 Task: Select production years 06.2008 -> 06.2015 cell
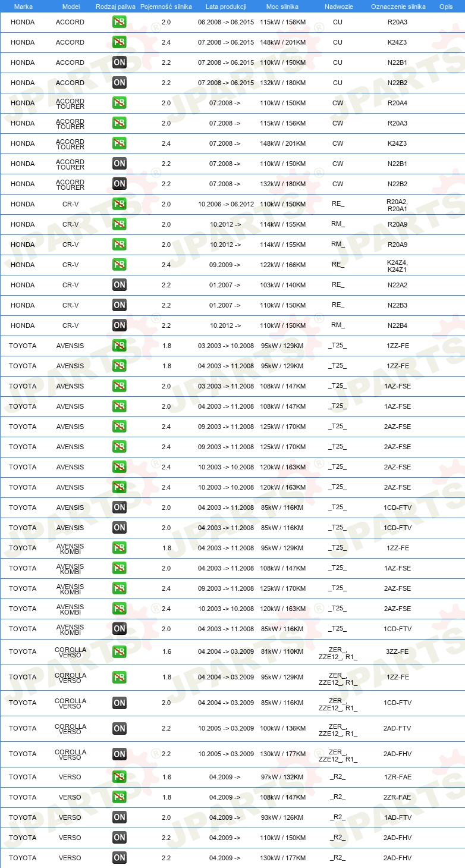tap(226, 22)
